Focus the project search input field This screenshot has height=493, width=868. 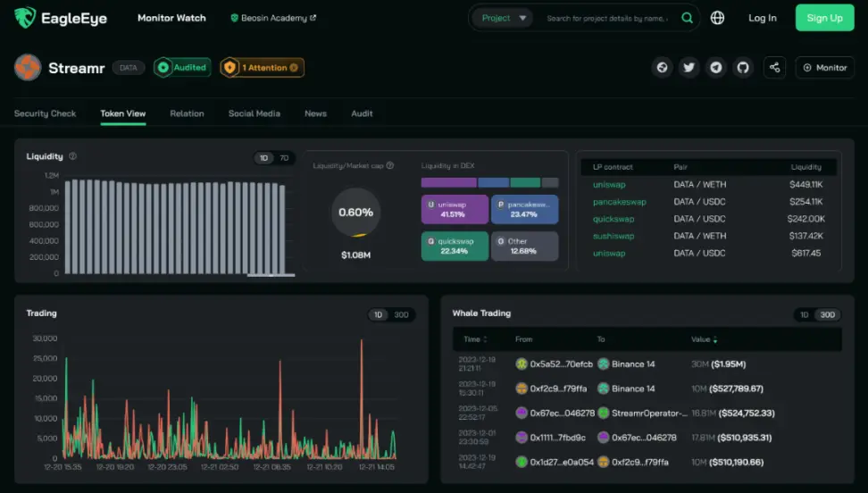click(x=607, y=18)
